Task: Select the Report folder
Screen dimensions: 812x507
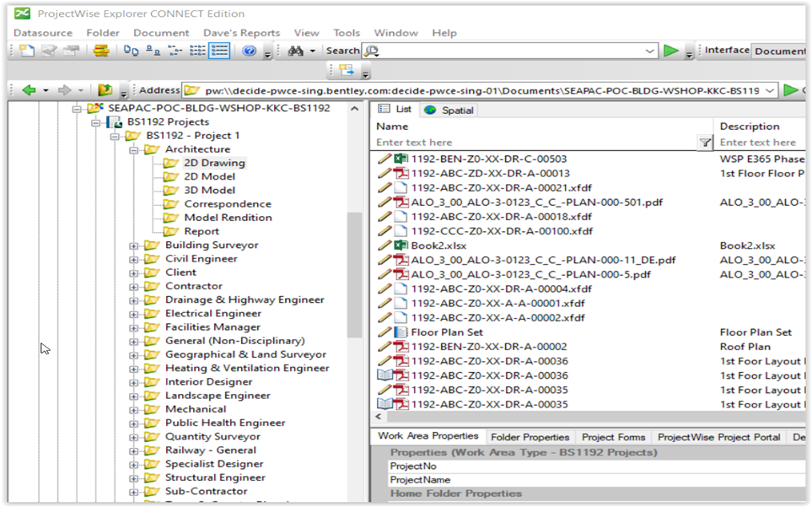Action: point(202,231)
